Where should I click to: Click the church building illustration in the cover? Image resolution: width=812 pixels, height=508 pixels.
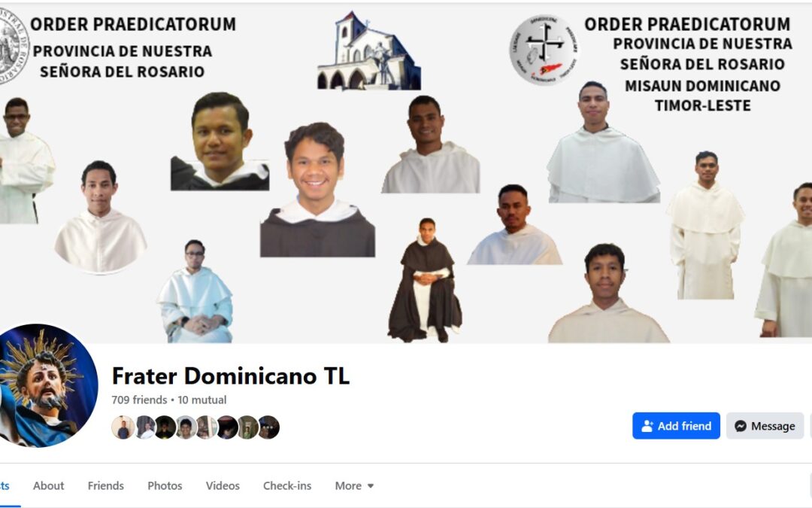pos(368,50)
